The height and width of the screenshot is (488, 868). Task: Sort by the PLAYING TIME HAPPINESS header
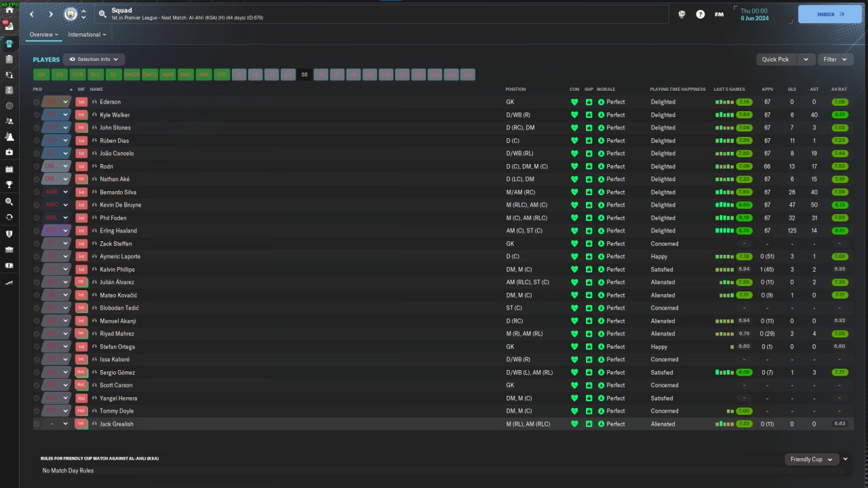tap(678, 89)
